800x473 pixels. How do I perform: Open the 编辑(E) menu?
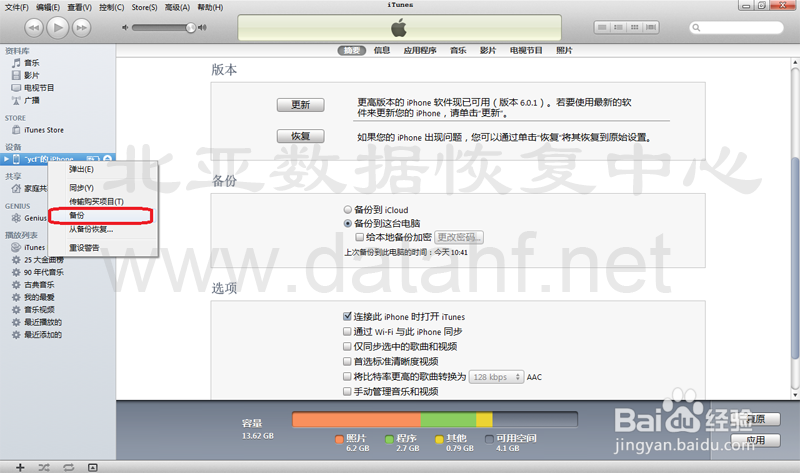(x=48, y=7)
